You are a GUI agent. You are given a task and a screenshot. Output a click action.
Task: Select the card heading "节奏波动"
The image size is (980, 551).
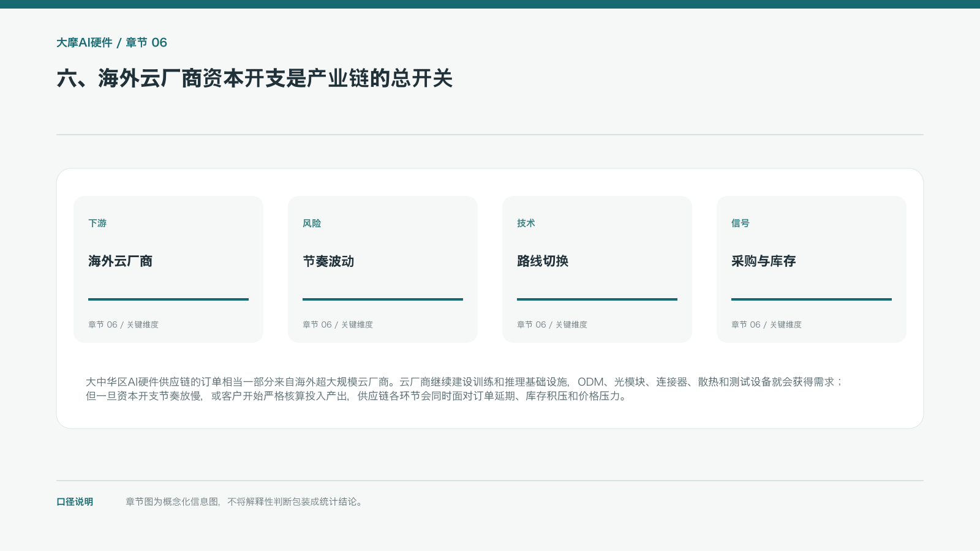click(x=328, y=261)
